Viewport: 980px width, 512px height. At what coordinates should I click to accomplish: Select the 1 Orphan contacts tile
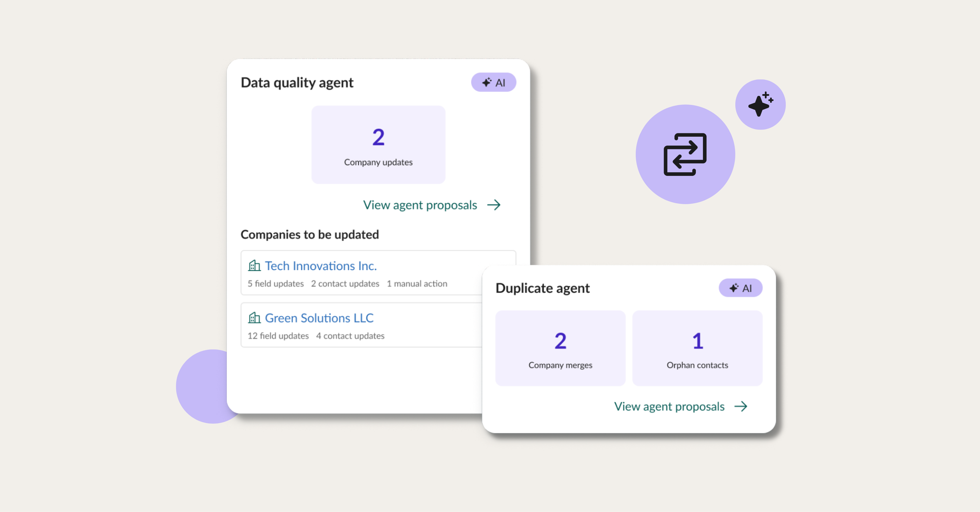tap(697, 348)
